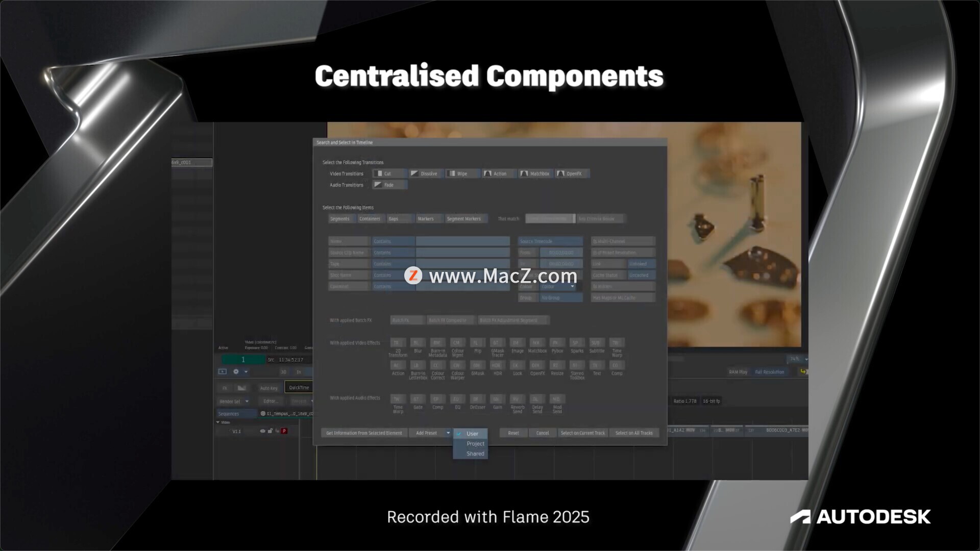Click the SUB Subtitle effect icon

coord(597,343)
